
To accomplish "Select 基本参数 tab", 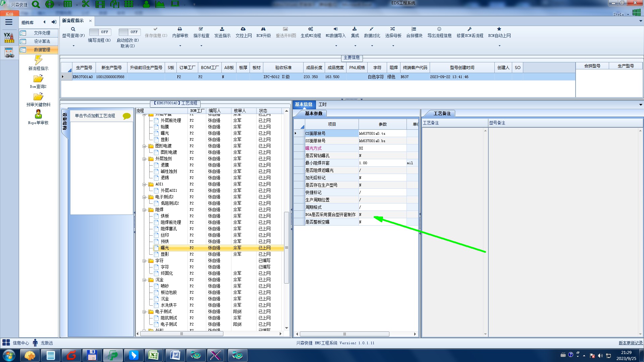I will (x=314, y=114).
